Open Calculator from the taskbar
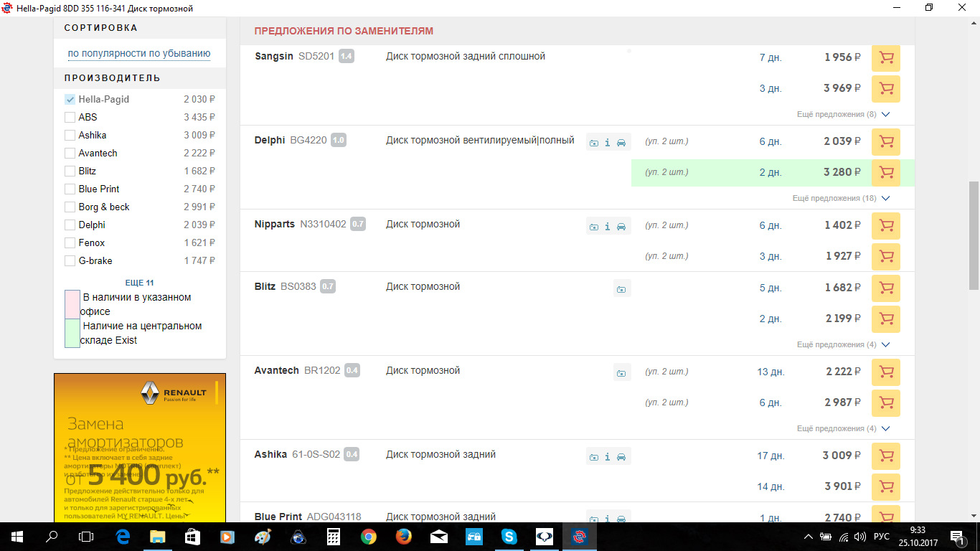 tap(334, 537)
